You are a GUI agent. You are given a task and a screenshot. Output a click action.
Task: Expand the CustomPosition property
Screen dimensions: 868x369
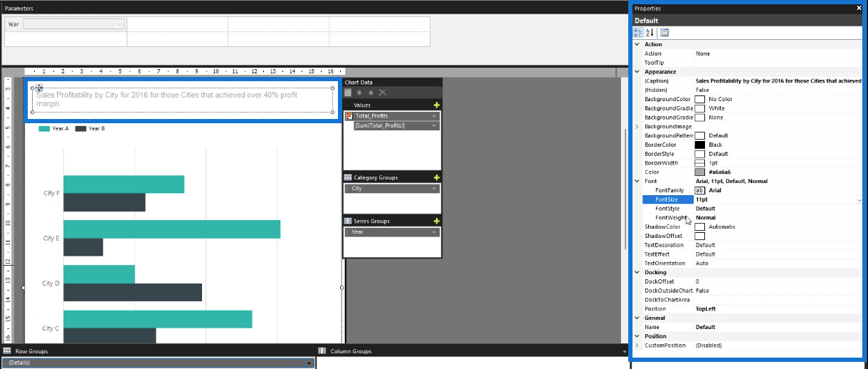click(x=637, y=345)
